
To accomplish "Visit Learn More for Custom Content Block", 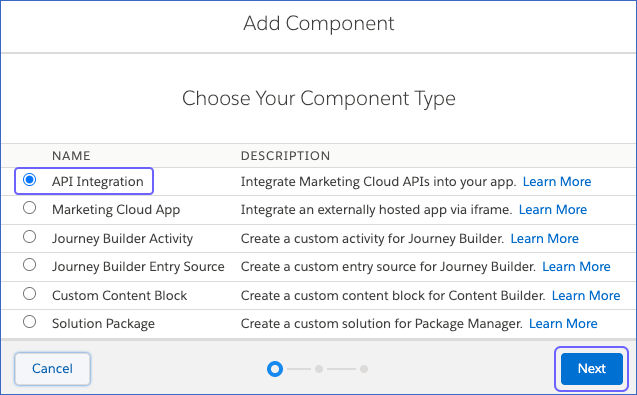I will tap(586, 295).
